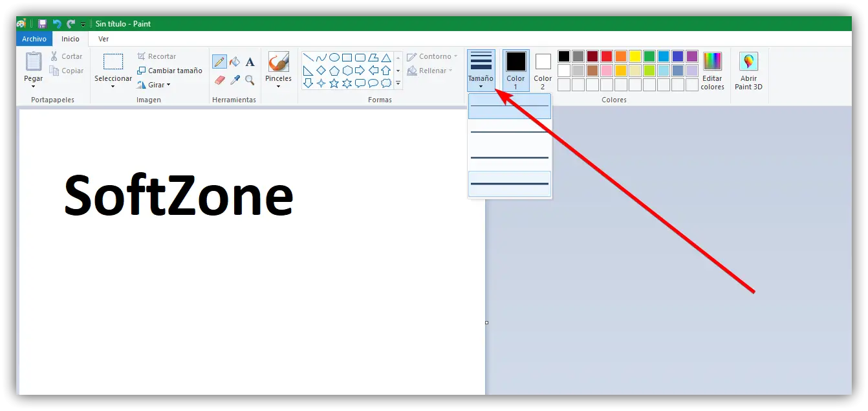Choose the Rectangle shape

(347, 58)
